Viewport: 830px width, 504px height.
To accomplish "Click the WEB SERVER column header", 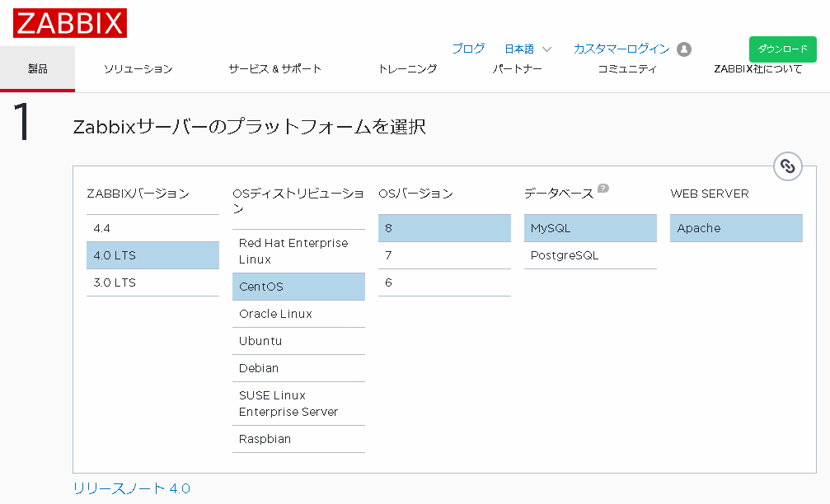I will click(710, 194).
